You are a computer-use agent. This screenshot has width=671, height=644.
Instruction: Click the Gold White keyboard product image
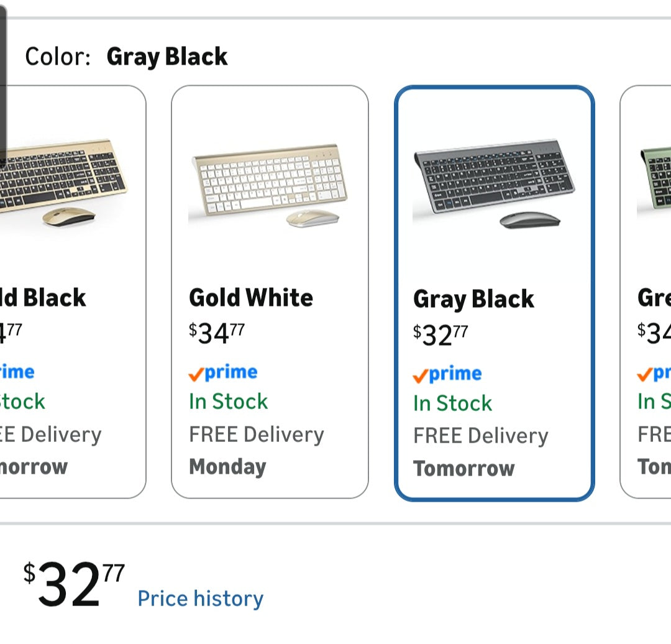270,186
